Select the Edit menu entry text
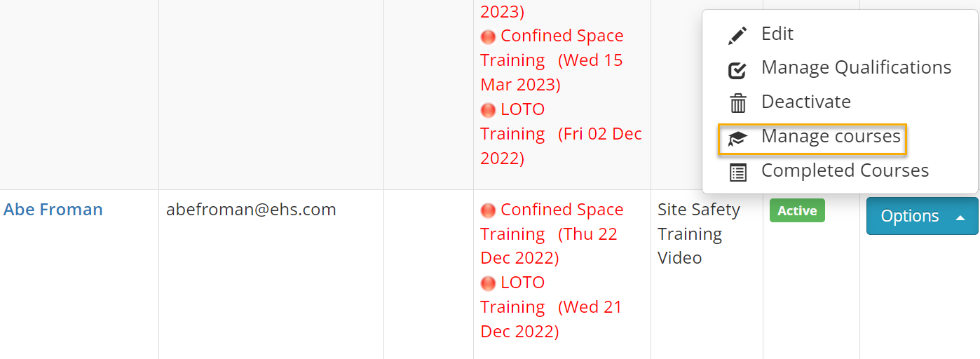Image resolution: width=980 pixels, height=359 pixels. 777,34
